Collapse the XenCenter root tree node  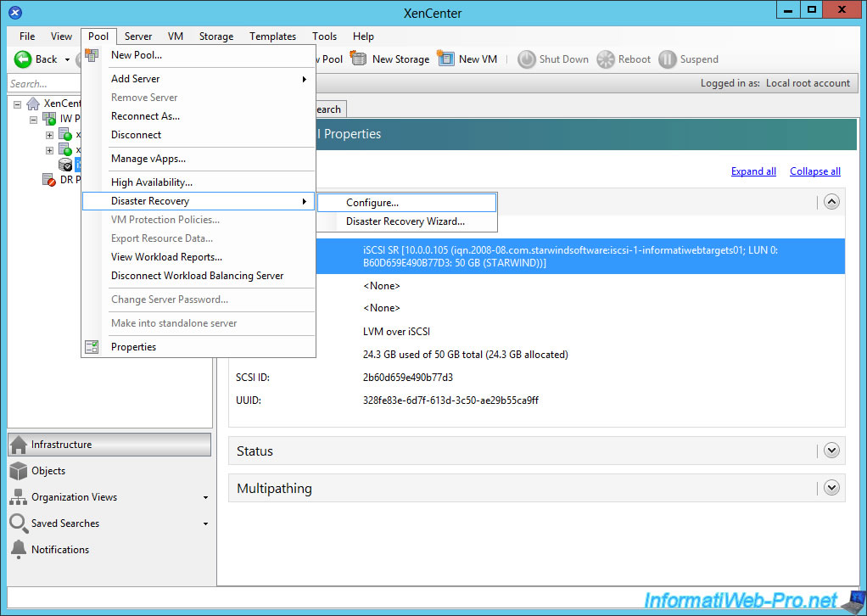pos(18,104)
